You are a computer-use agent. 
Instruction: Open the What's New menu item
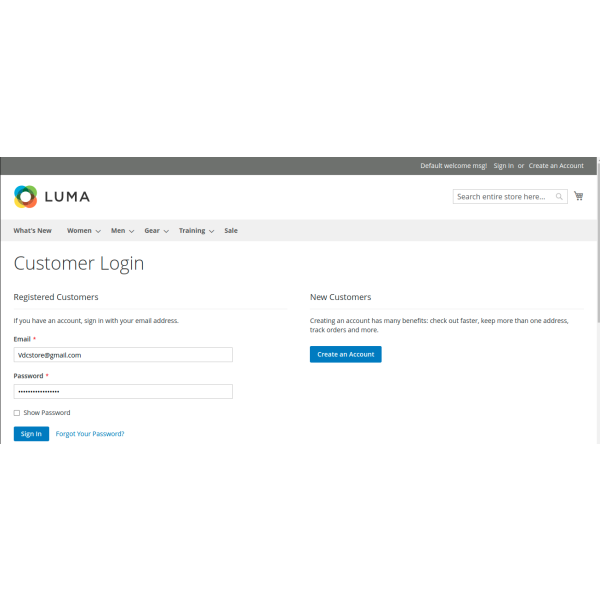pyautogui.click(x=32, y=231)
